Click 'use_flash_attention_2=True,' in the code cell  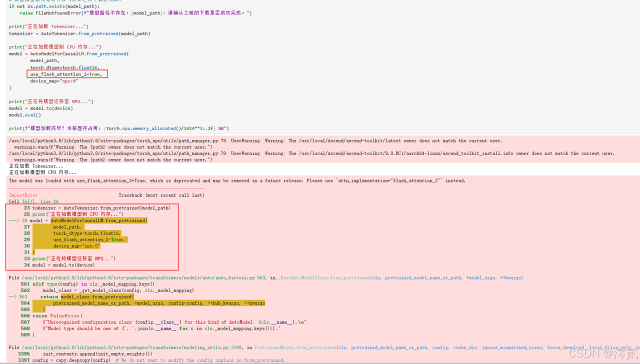[66, 74]
